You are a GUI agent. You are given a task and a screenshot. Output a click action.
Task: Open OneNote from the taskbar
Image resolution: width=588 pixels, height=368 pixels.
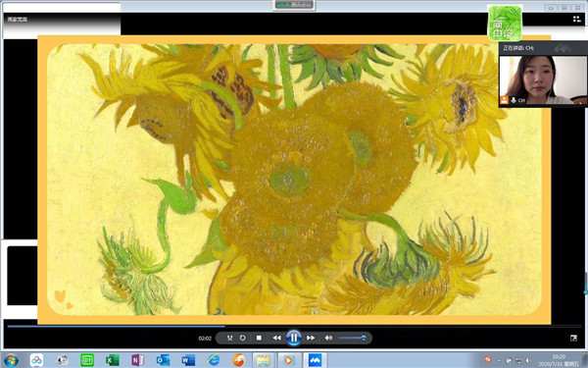(137, 360)
